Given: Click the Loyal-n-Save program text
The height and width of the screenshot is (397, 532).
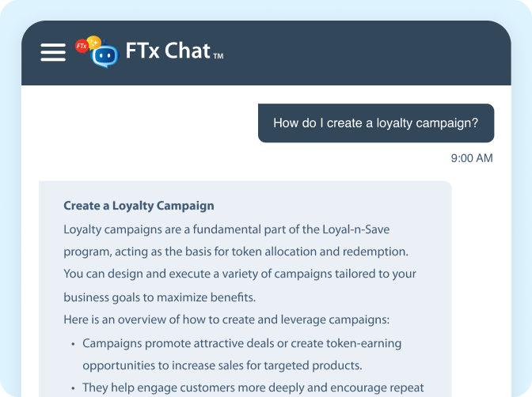Looking at the screenshot, I should click(x=356, y=229).
